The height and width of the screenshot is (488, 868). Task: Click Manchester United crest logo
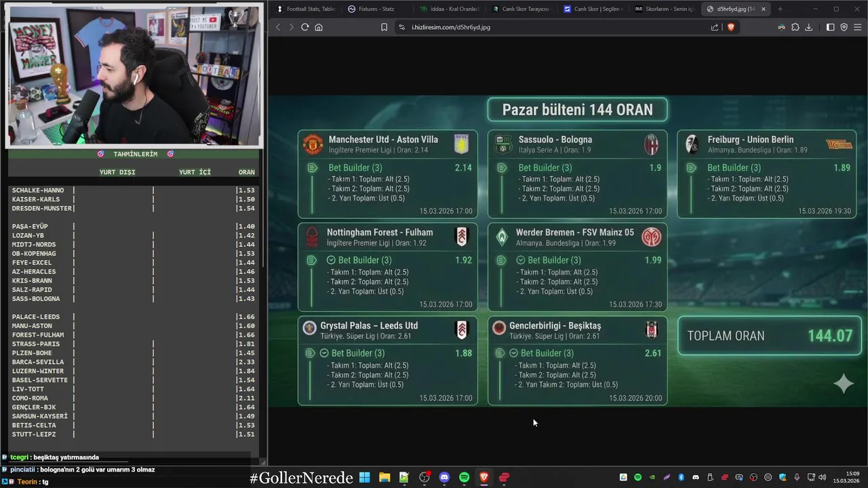point(313,144)
